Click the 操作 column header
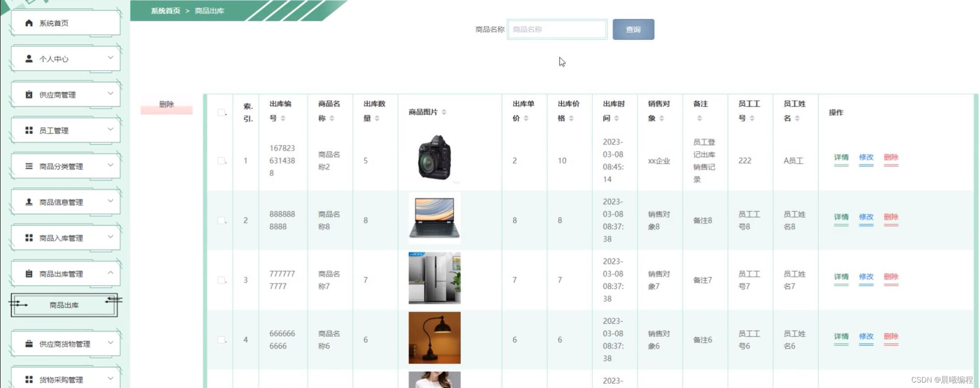980x388 pixels. pos(836,112)
